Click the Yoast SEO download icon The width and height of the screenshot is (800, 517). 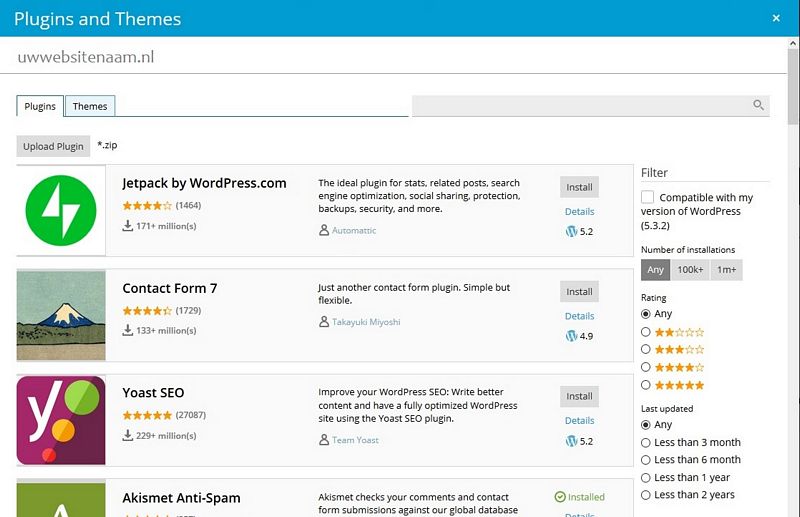tap(128, 435)
